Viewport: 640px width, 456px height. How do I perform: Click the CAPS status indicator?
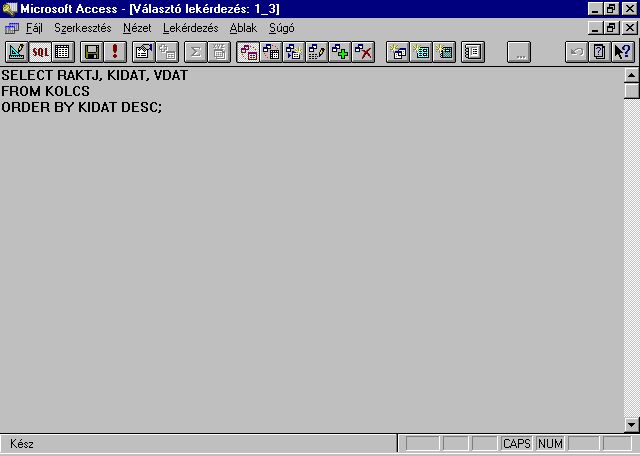517,444
